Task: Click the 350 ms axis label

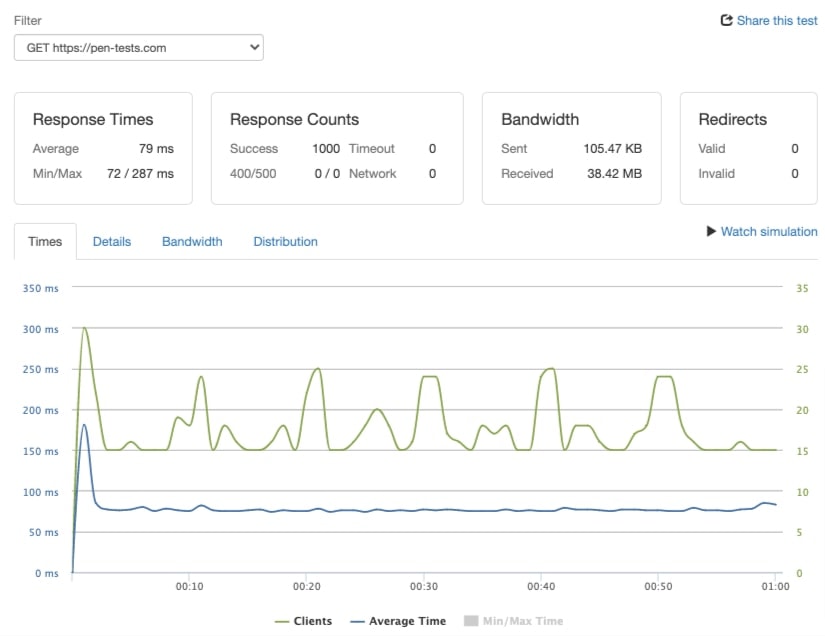Action: tap(41, 288)
